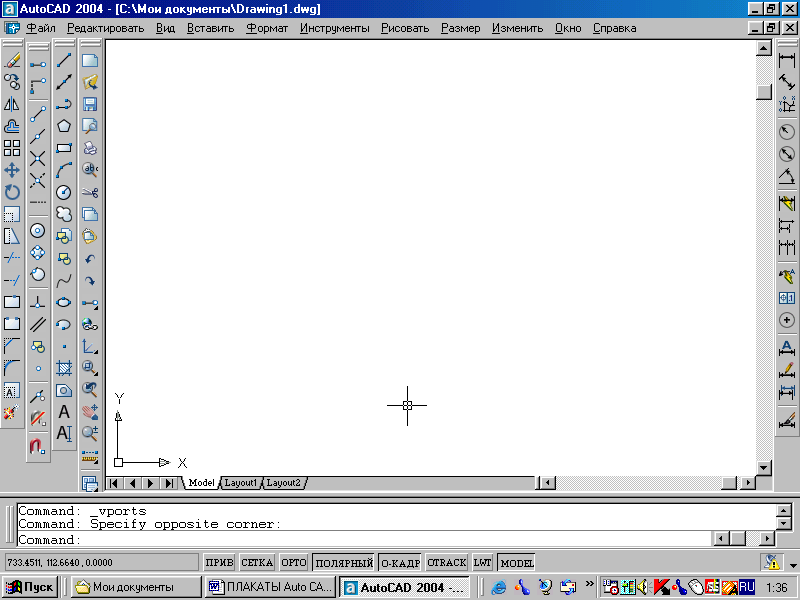800x600 pixels.
Task: Toggle OTRACK object snap tracking
Action: 447,563
